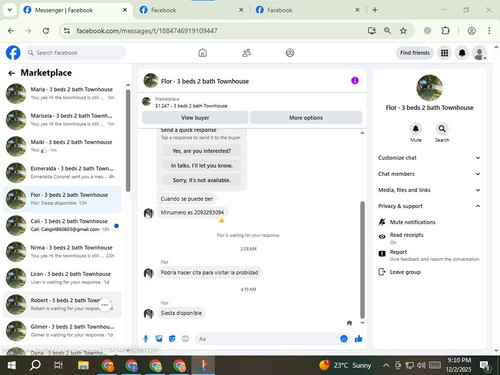Open Maria townhouse conversation
This screenshot has width=500, height=375.
62,93
